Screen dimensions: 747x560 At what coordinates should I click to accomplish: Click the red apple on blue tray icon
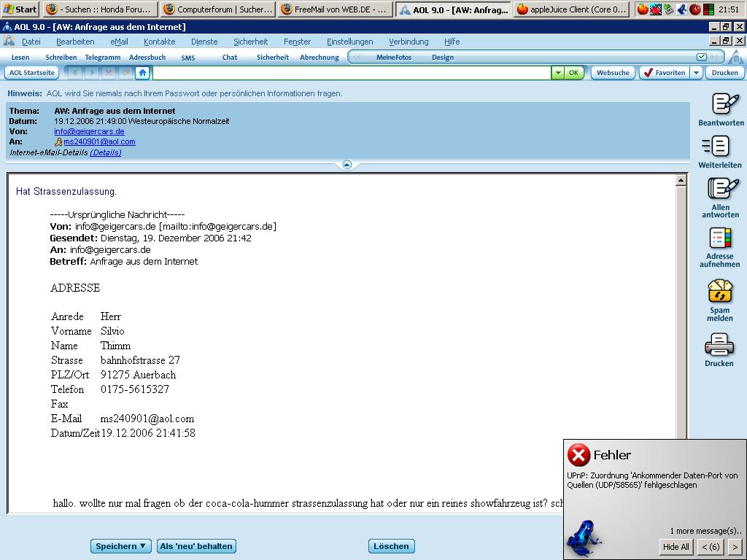click(x=656, y=9)
